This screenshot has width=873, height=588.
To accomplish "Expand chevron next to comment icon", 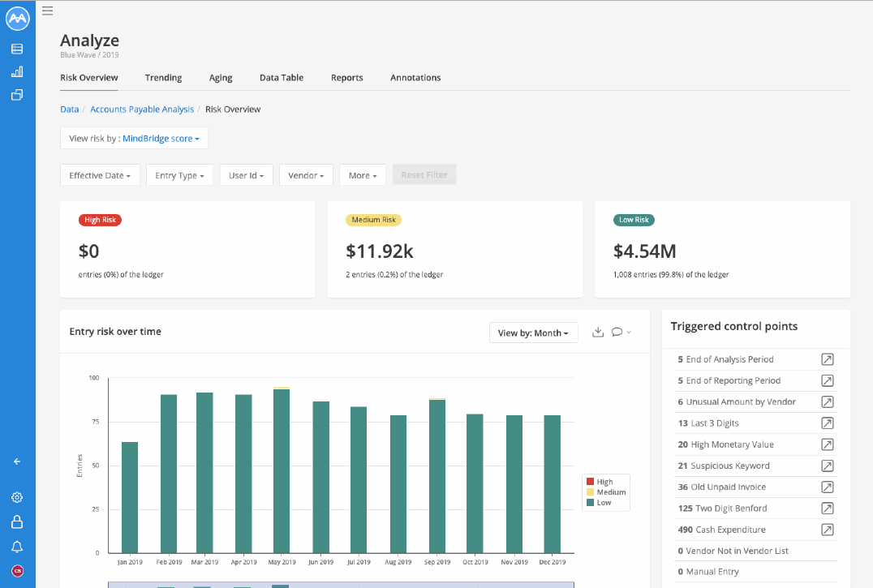I will pyautogui.click(x=629, y=332).
